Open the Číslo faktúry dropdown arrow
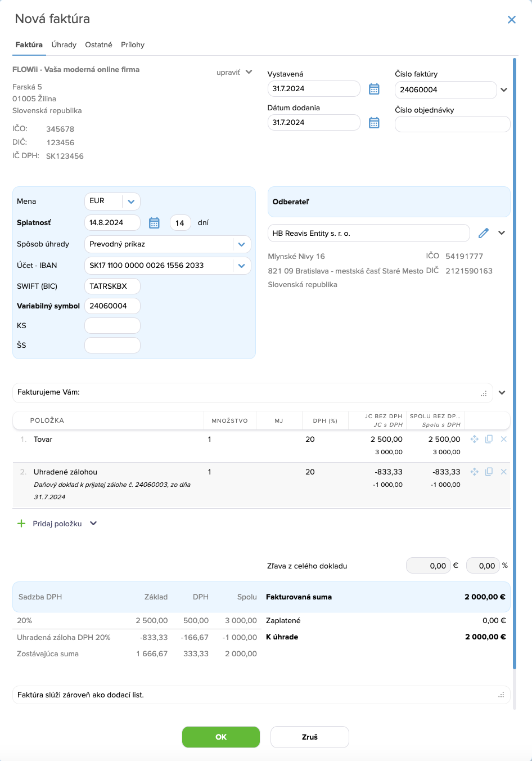The height and width of the screenshot is (761, 532). pyautogui.click(x=504, y=89)
